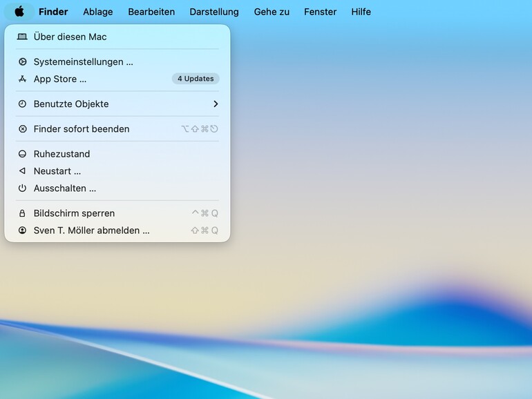Click the Bildschirm sperren shortcut ⌃⌘Q
The width and height of the screenshot is (532, 399).
click(x=205, y=213)
